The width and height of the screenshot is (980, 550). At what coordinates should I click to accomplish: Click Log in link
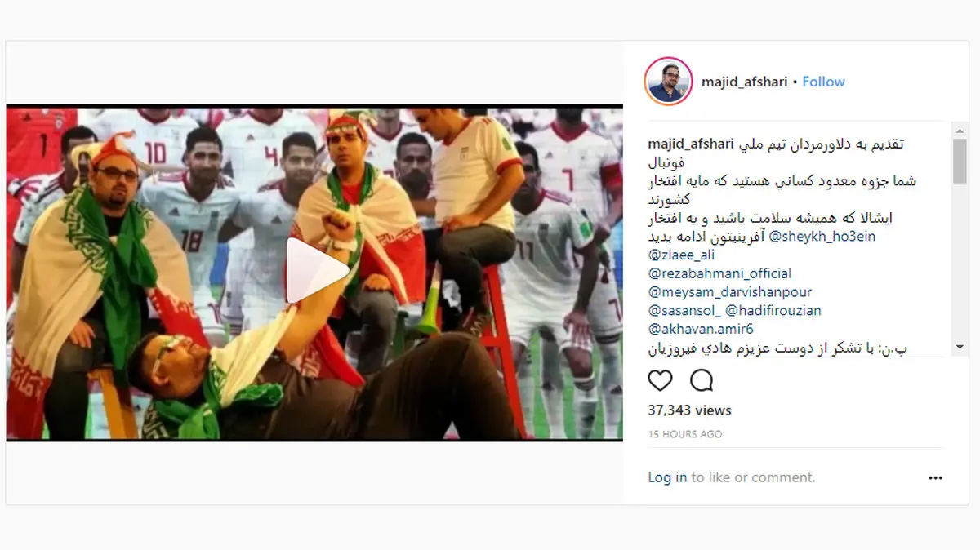pos(667,477)
